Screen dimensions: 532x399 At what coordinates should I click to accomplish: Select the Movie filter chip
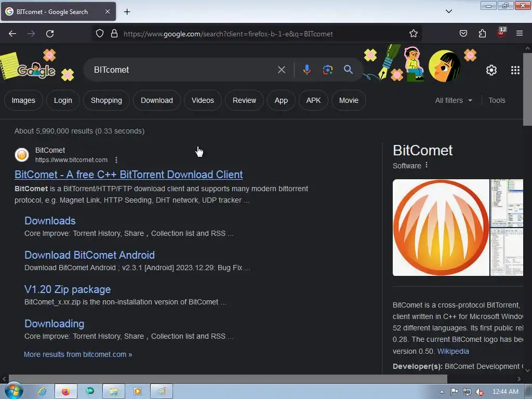(x=349, y=100)
